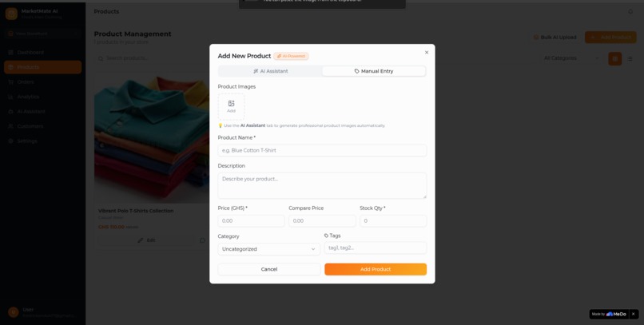Click the Price (GHS) input field
Screen dimensions: 644x325
click(x=251, y=220)
